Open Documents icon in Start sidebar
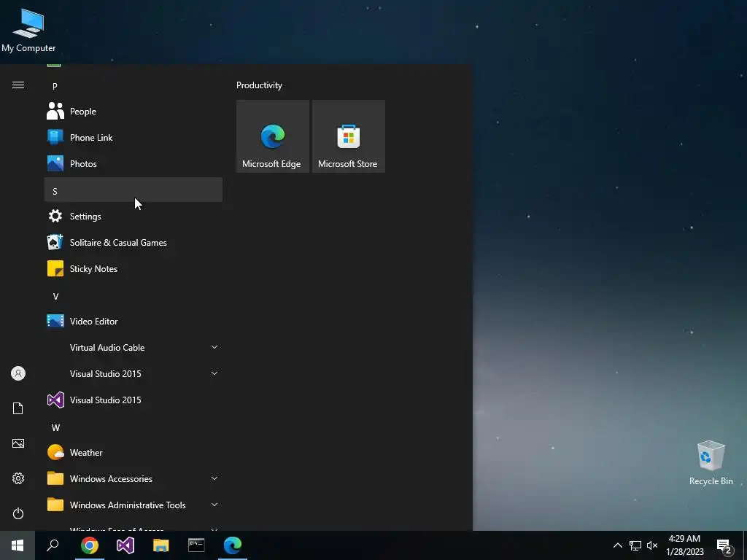The image size is (747, 560). pos(18,408)
